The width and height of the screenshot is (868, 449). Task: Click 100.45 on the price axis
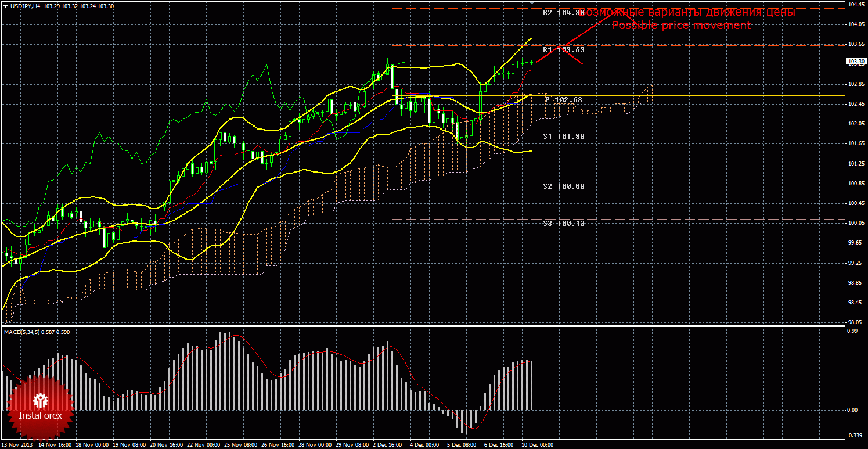coord(856,203)
